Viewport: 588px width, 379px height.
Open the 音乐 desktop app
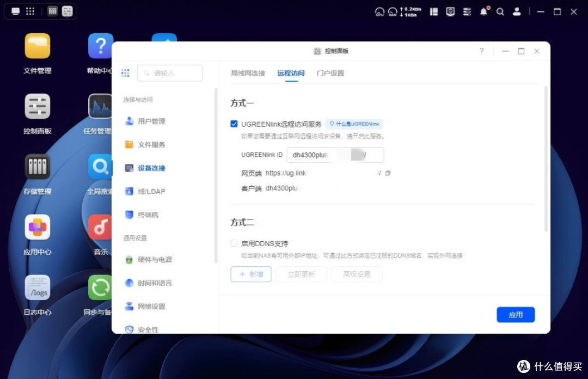click(100, 227)
